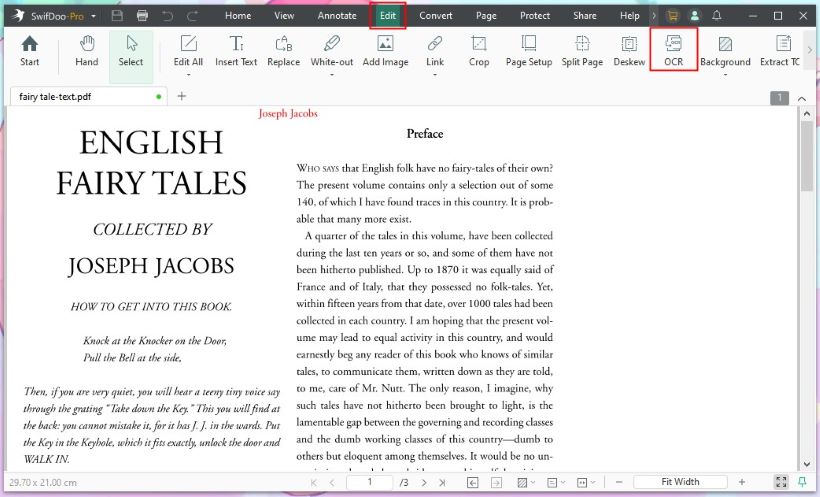
Task: Go to the previous page
Action: pyautogui.click(x=332, y=482)
